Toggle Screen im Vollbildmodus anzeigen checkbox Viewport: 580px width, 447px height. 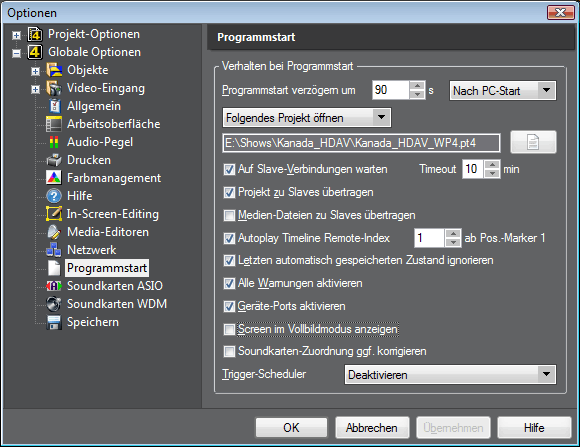(x=229, y=329)
